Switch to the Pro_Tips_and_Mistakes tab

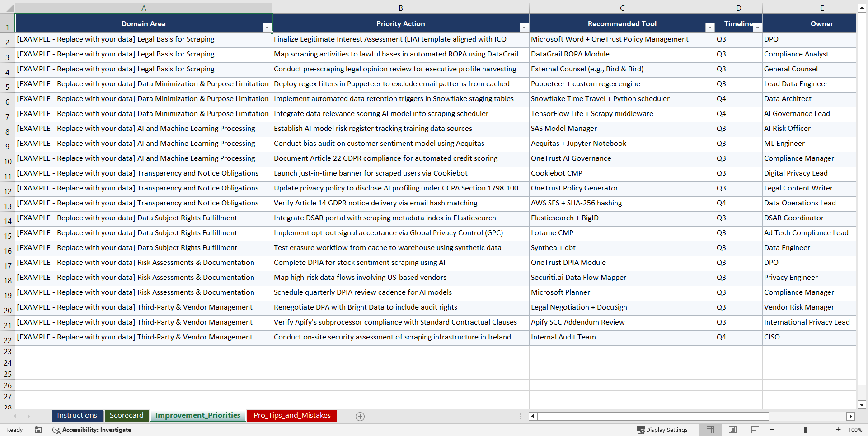click(291, 415)
